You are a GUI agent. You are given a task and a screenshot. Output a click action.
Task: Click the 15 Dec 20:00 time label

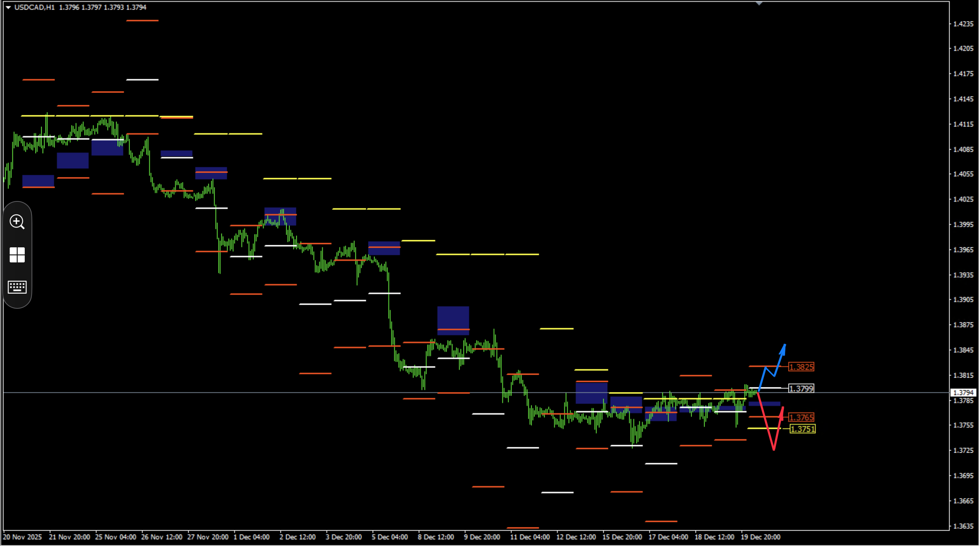point(622,537)
